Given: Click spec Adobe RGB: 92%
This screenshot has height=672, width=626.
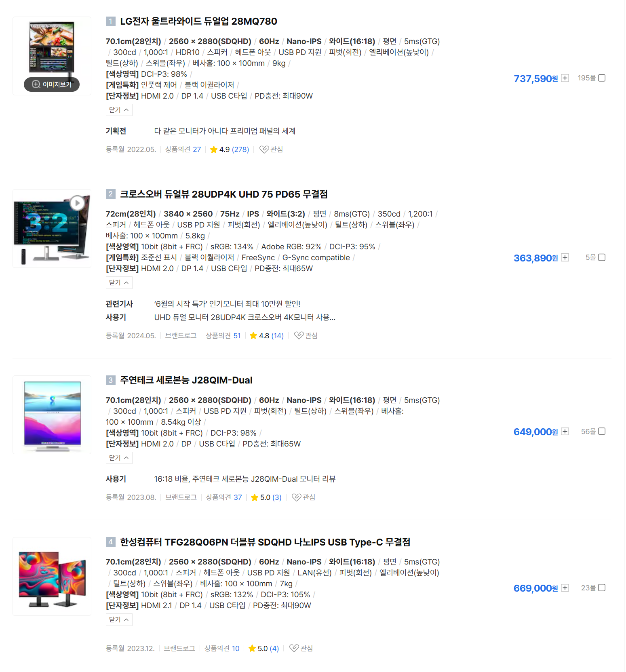Looking at the screenshot, I should (291, 247).
